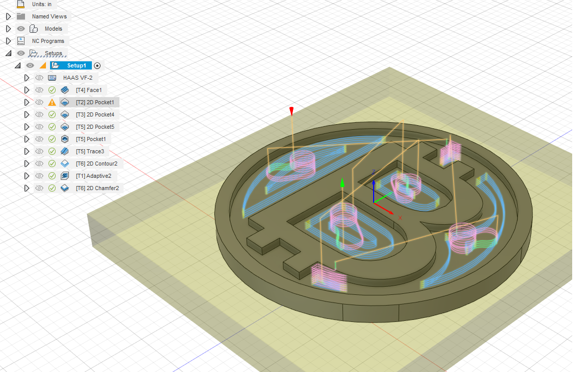Select the "[T1] Adaptive2" operation
Viewport: 588px width, 372px height.
pos(93,176)
